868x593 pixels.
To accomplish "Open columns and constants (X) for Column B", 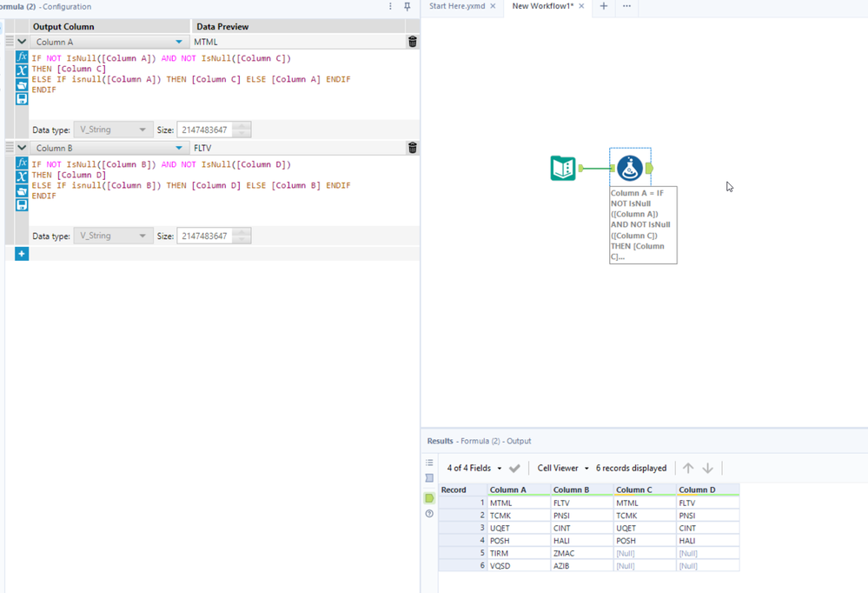I will pyautogui.click(x=22, y=177).
